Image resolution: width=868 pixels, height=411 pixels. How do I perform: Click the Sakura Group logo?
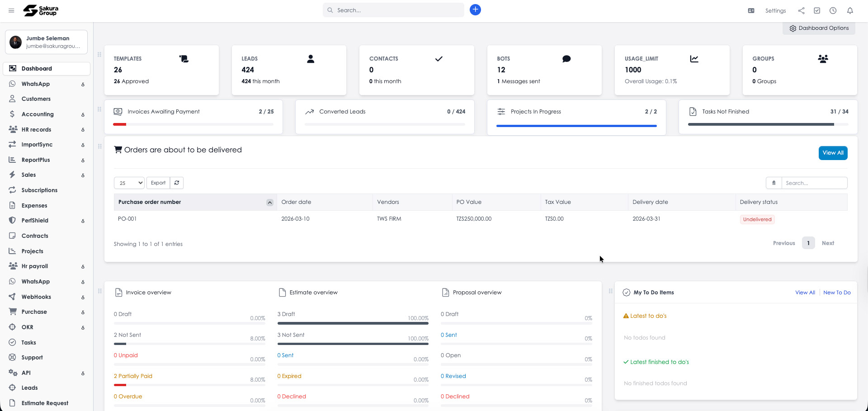click(41, 10)
